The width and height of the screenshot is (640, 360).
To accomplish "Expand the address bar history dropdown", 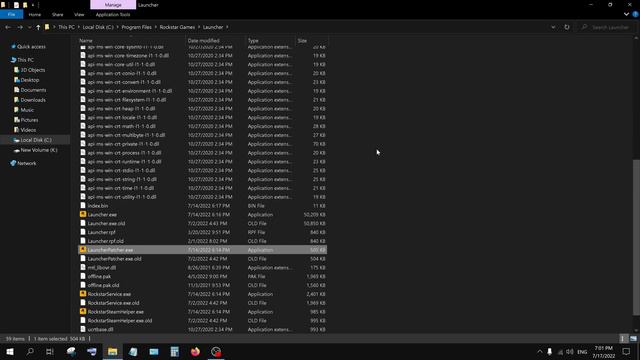I will coord(553,27).
